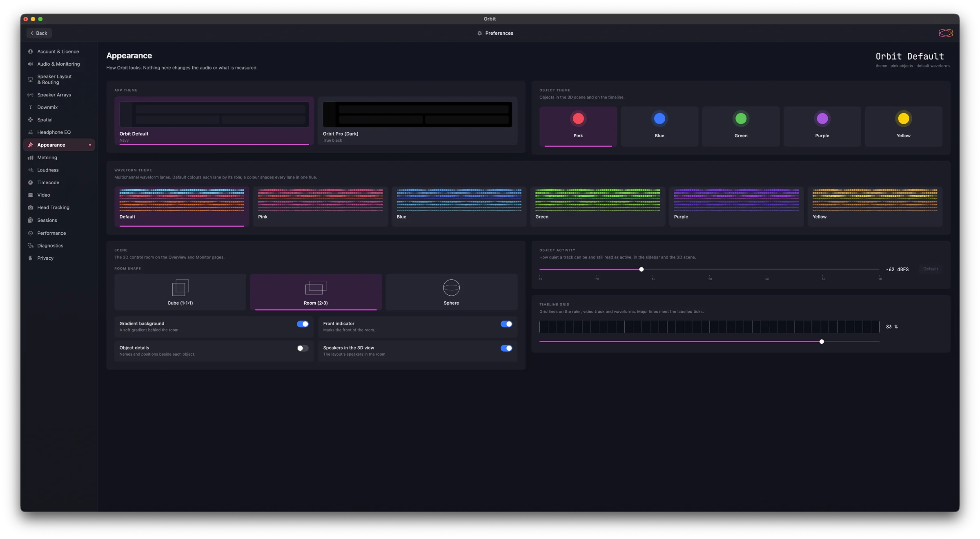
Task: Click the '83 %' grid value
Action: pyautogui.click(x=892, y=327)
